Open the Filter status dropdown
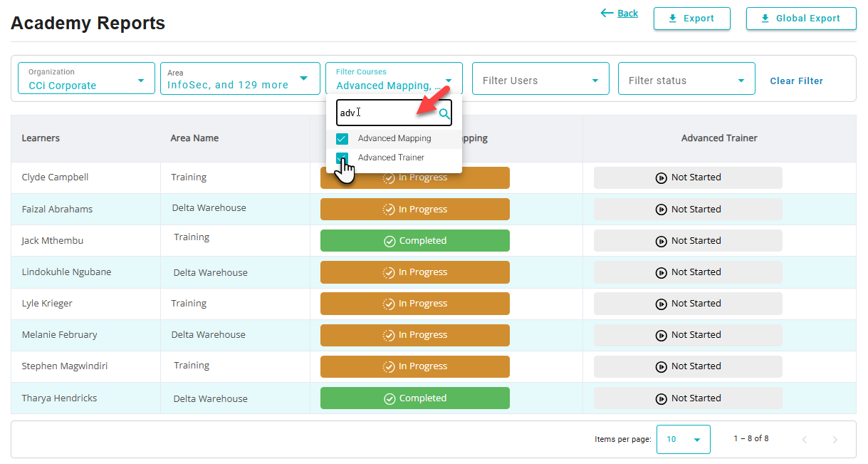Viewport: 868px width, 464px height. coord(686,81)
